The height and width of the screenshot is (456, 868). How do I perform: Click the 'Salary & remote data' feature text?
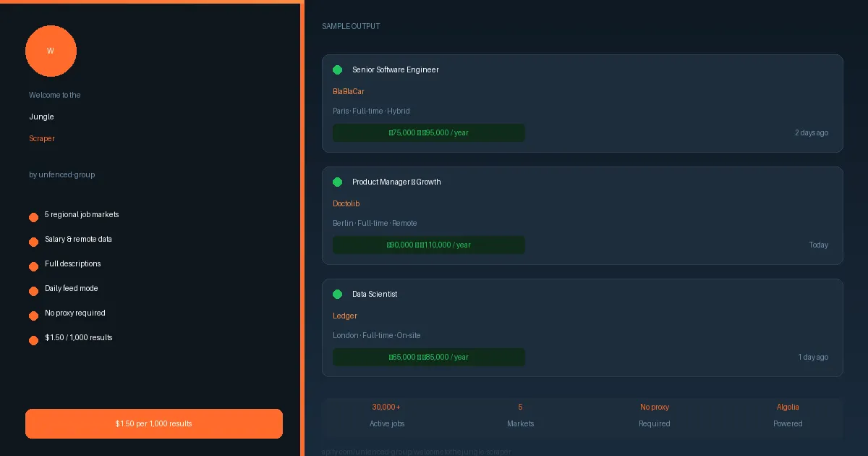coord(78,239)
